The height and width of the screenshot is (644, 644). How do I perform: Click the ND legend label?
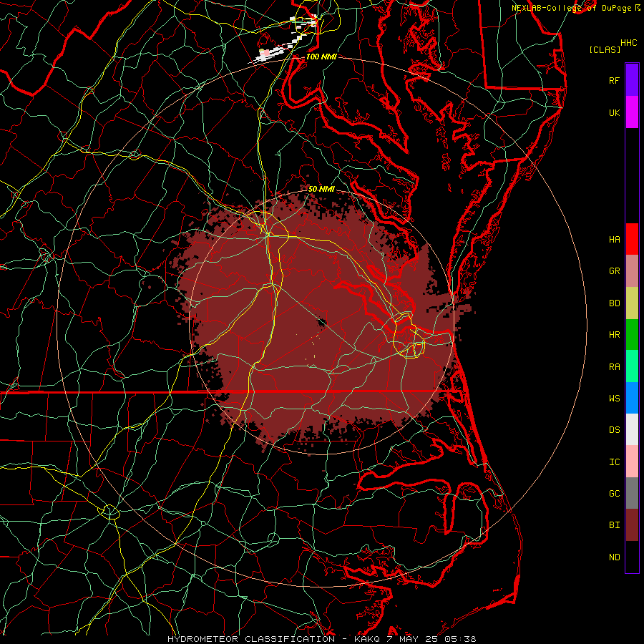(615, 557)
